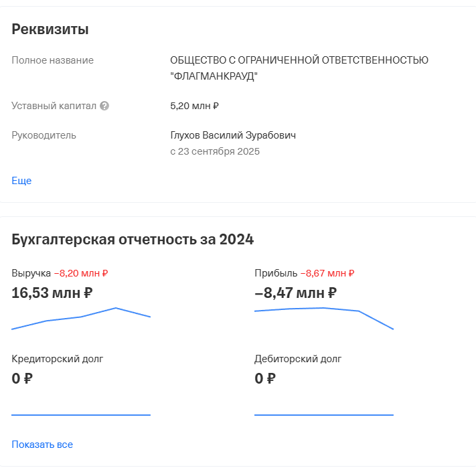
Task: Click the Дебиторский долг flat chart line
Action: pyautogui.click(x=324, y=414)
